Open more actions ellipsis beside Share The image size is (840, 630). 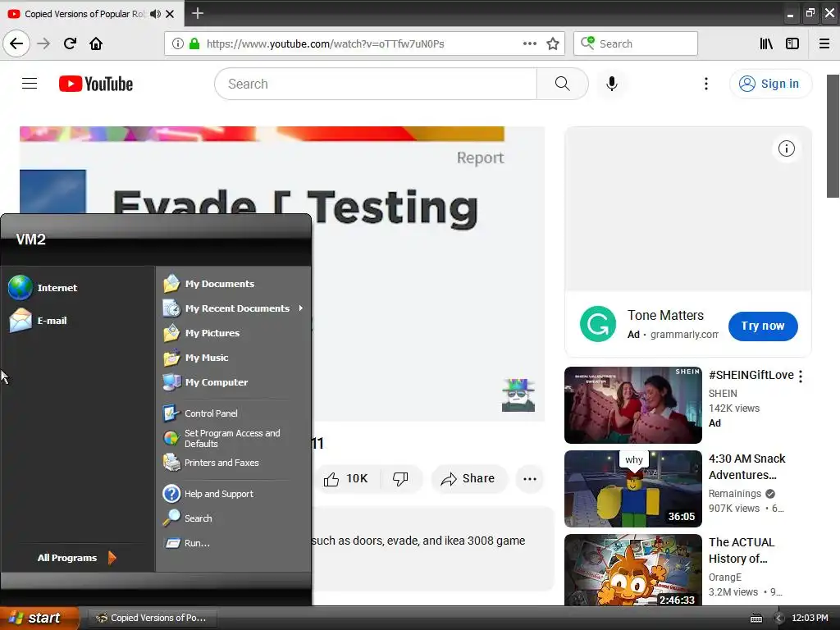pyautogui.click(x=530, y=479)
